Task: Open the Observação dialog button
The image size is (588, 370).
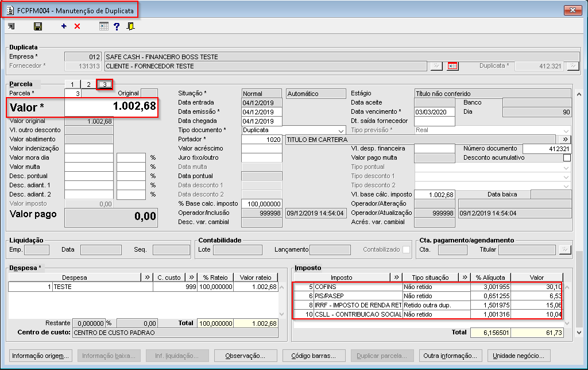Action: (x=246, y=356)
